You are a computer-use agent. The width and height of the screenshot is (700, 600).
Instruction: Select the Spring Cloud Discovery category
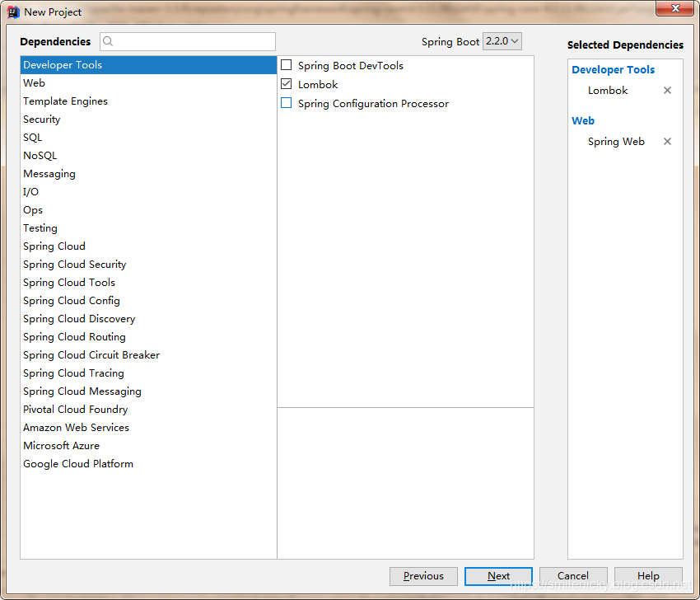pyautogui.click(x=148, y=319)
